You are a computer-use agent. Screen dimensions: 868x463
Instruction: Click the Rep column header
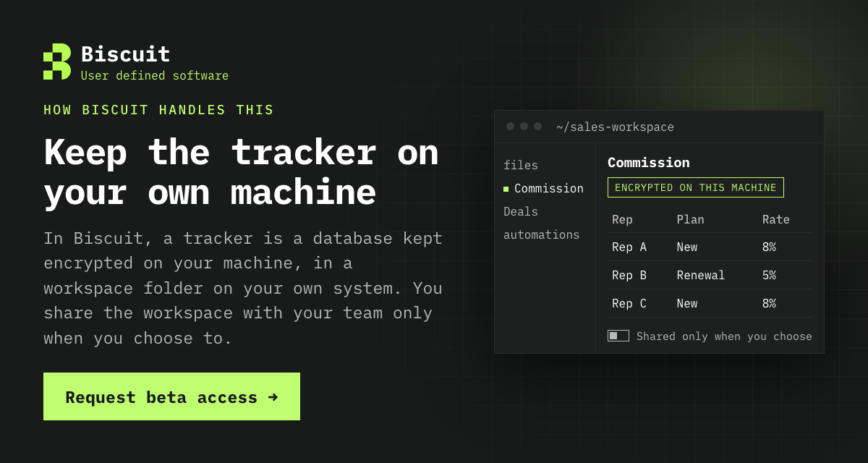click(622, 219)
